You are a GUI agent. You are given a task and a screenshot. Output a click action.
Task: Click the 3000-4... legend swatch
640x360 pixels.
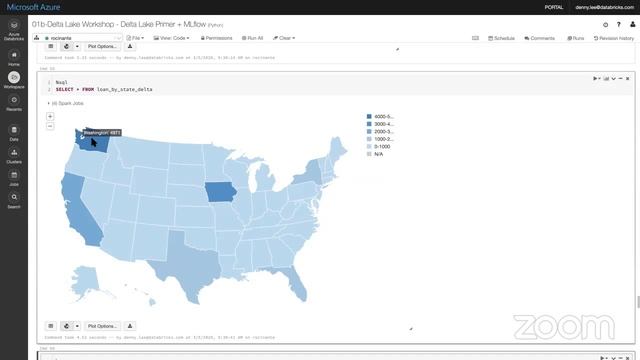pyautogui.click(x=369, y=124)
